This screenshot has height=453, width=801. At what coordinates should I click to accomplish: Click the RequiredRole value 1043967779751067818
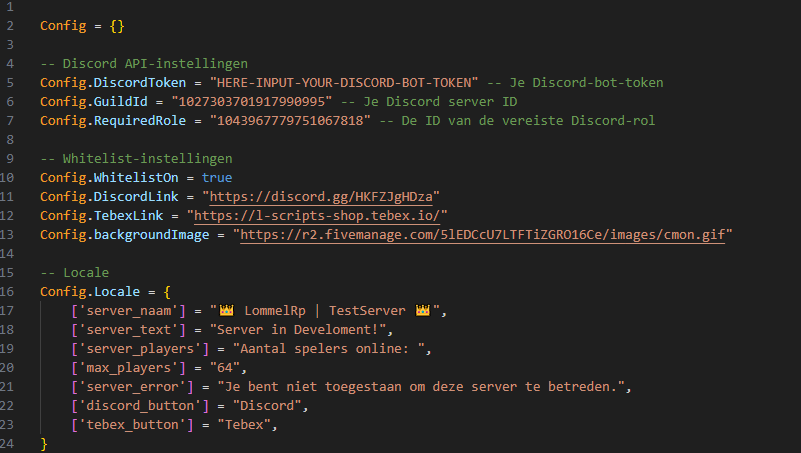click(x=290, y=121)
